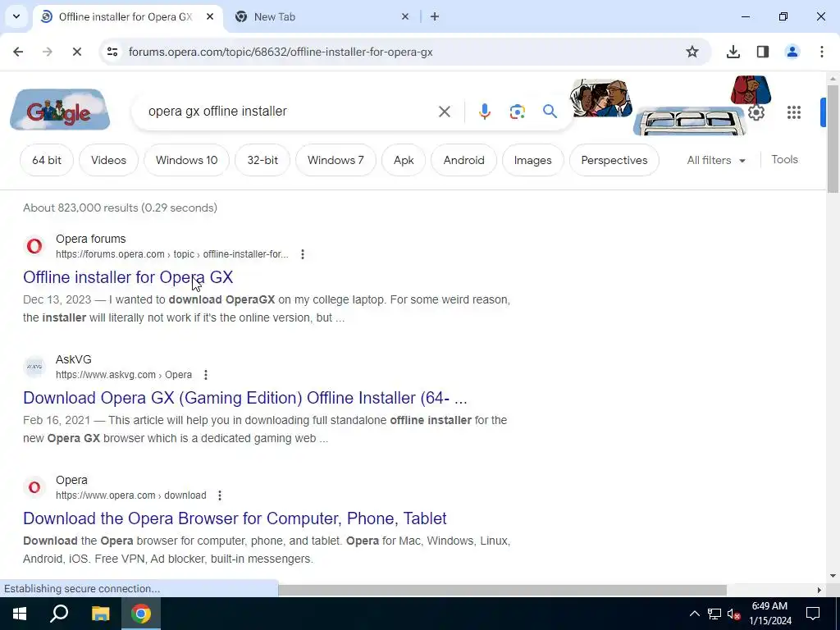Open the tab search dropdown arrow
The image size is (840, 630).
(16, 16)
